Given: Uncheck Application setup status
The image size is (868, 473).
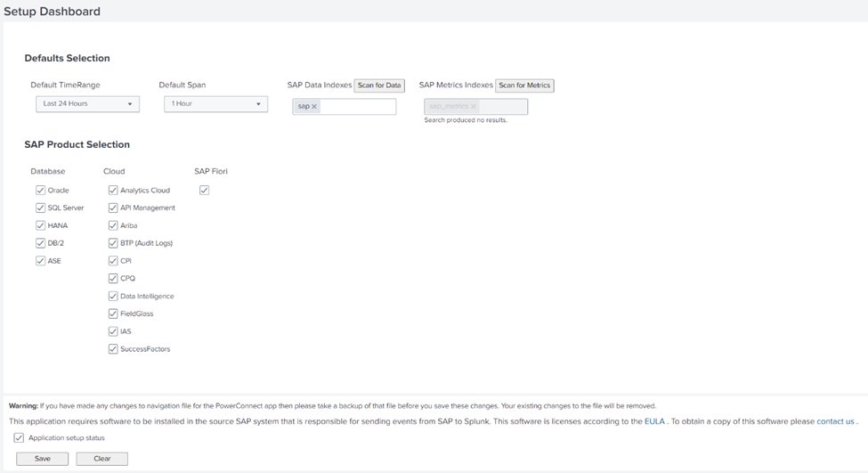Looking at the screenshot, I should 19,438.
